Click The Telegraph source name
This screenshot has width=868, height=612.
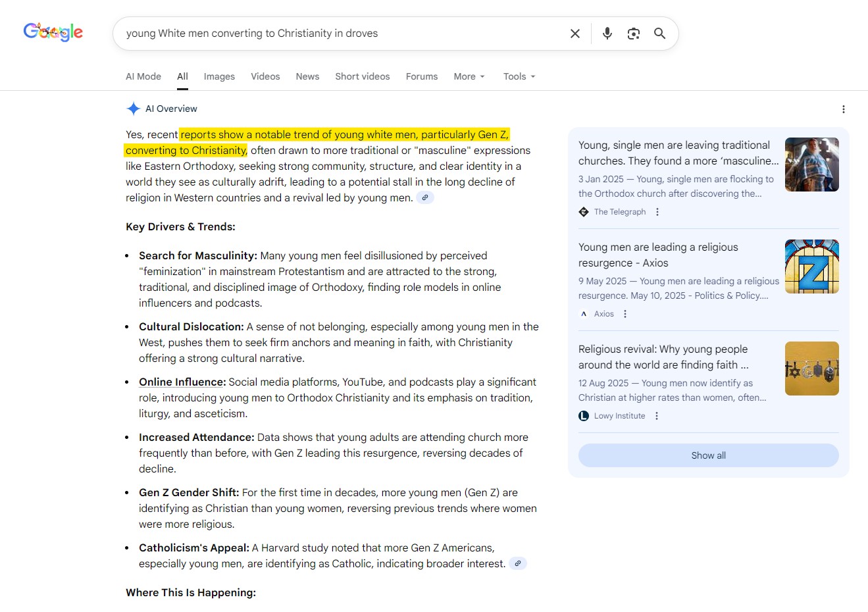(x=620, y=212)
